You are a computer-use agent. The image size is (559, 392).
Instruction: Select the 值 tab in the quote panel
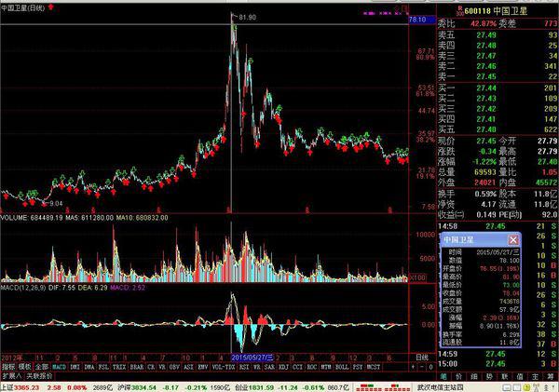click(520, 376)
